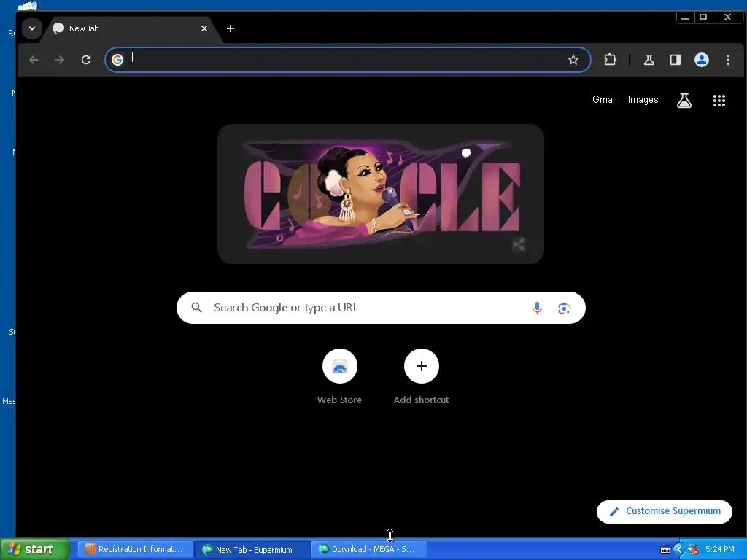Search by image with the Lens icon
This screenshot has width=747, height=560.
(564, 308)
